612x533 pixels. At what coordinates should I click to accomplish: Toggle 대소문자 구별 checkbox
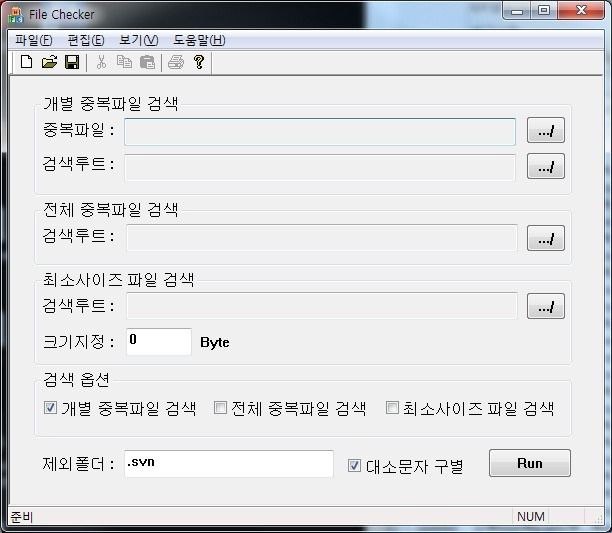click(354, 465)
